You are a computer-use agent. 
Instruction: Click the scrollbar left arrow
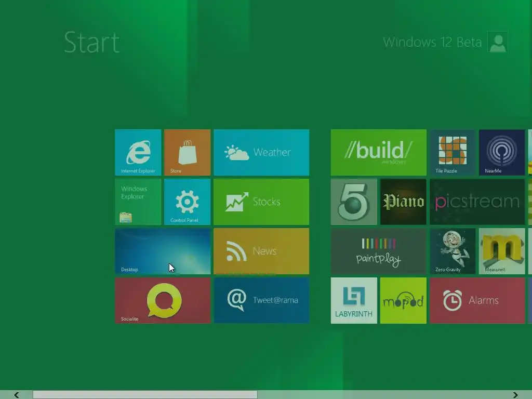click(x=16, y=395)
